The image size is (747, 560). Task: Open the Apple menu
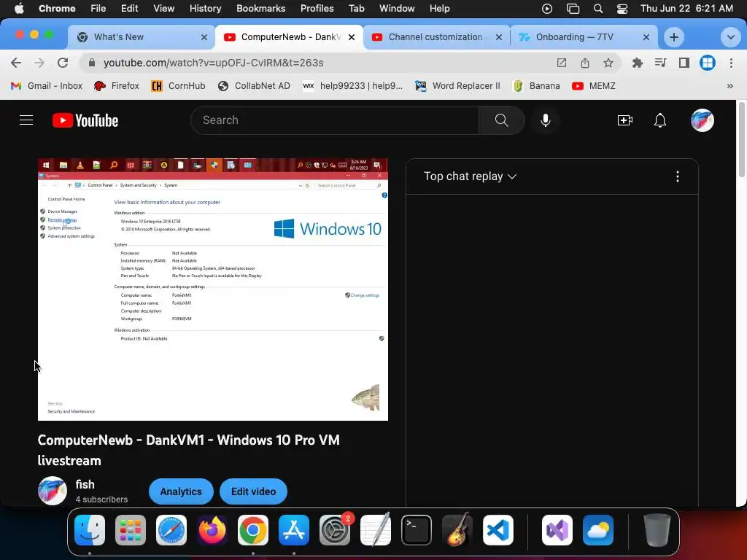pyautogui.click(x=19, y=8)
